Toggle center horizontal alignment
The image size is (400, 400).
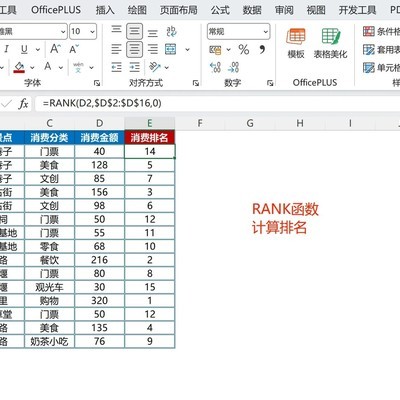click(x=134, y=49)
